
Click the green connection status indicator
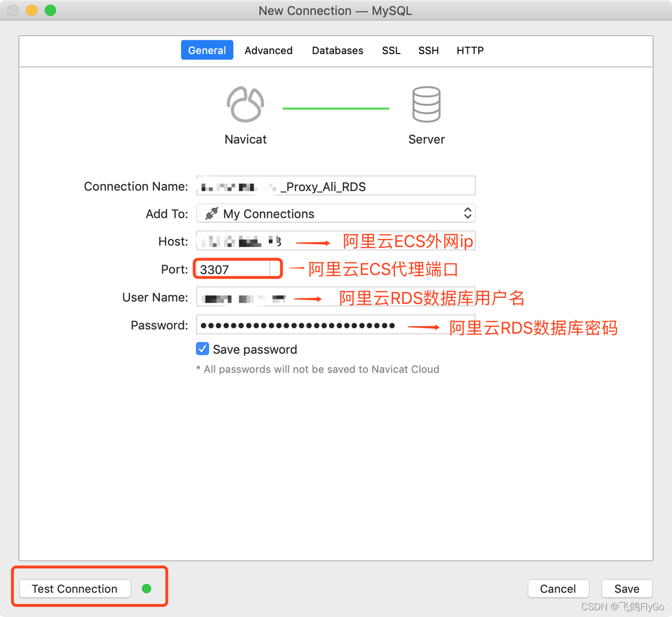(146, 589)
